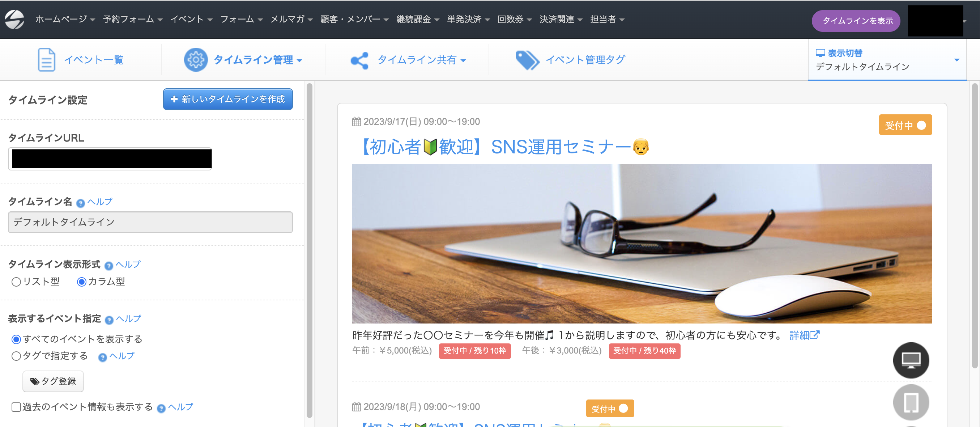
Task: Switch to mobile preview phone icon
Action: click(x=911, y=402)
